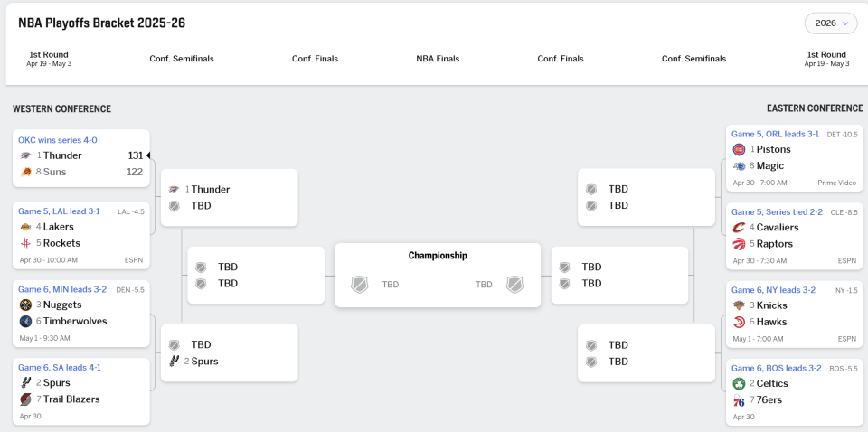The image size is (868, 432).
Task: Open 'Game 5, ORL leads 3-1' link
Action: (775, 134)
